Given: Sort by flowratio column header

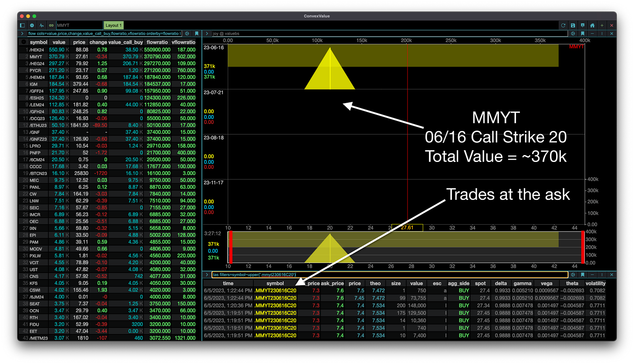Looking at the screenshot, I should 157,42.
